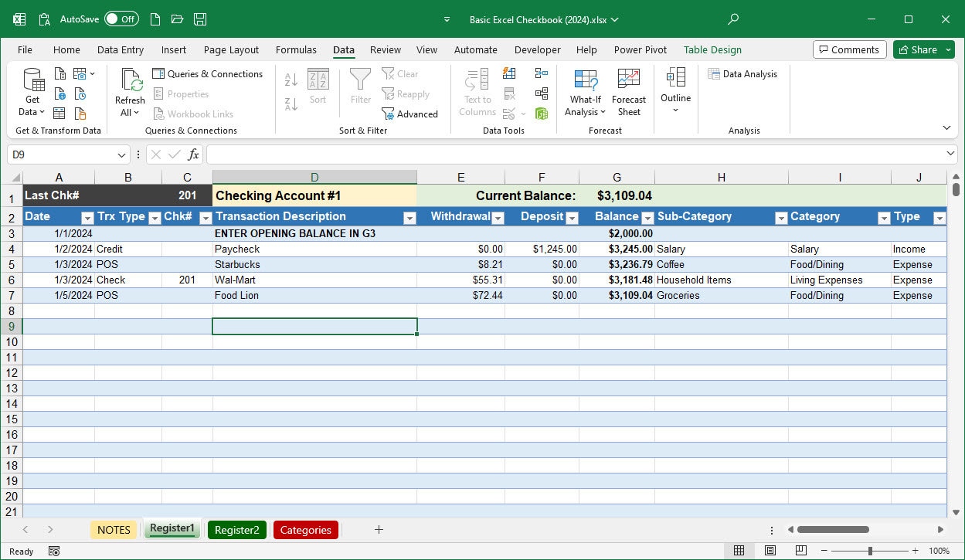Switch to the Formulas ribbon tab
This screenshot has width=965, height=560.
click(296, 49)
